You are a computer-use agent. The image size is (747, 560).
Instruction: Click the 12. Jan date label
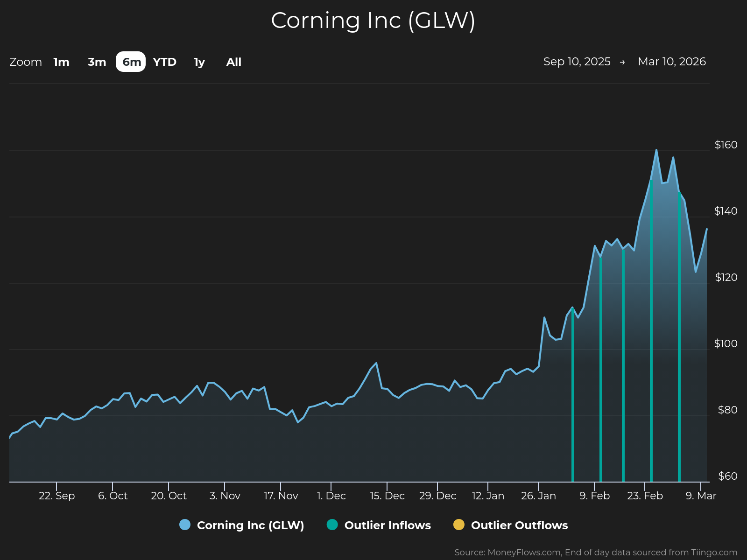point(488,496)
